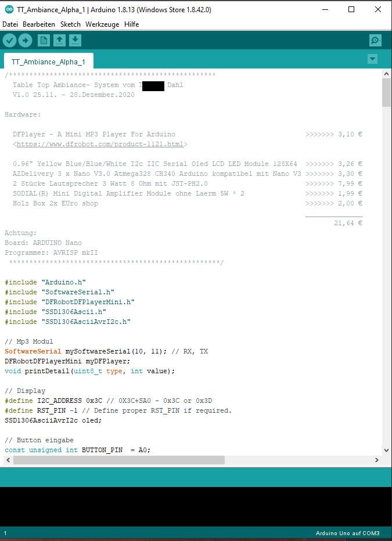Click 'DFRobotDFPlayerMini myDFPlayer;' line
This screenshot has width=392, height=541.
(67, 361)
